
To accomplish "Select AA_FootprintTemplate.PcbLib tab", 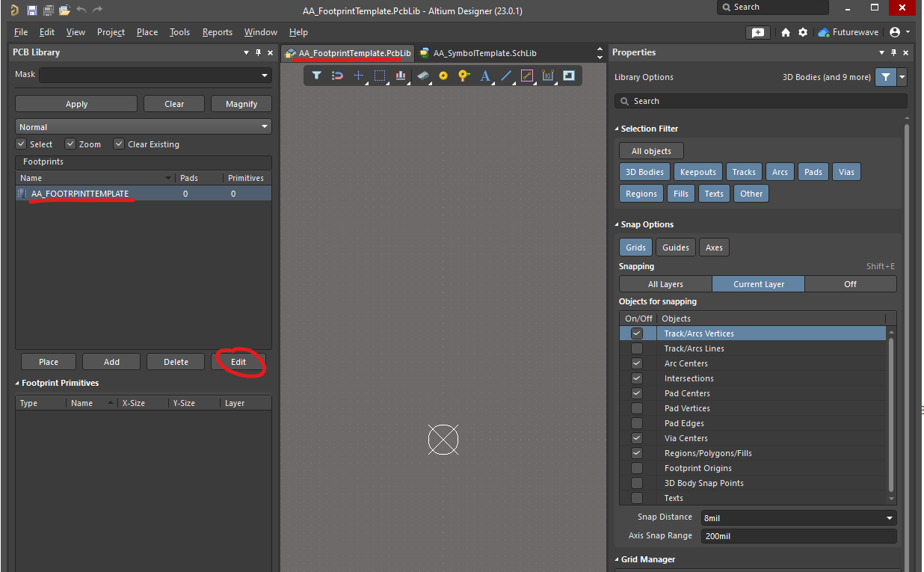I will click(348, 53).
